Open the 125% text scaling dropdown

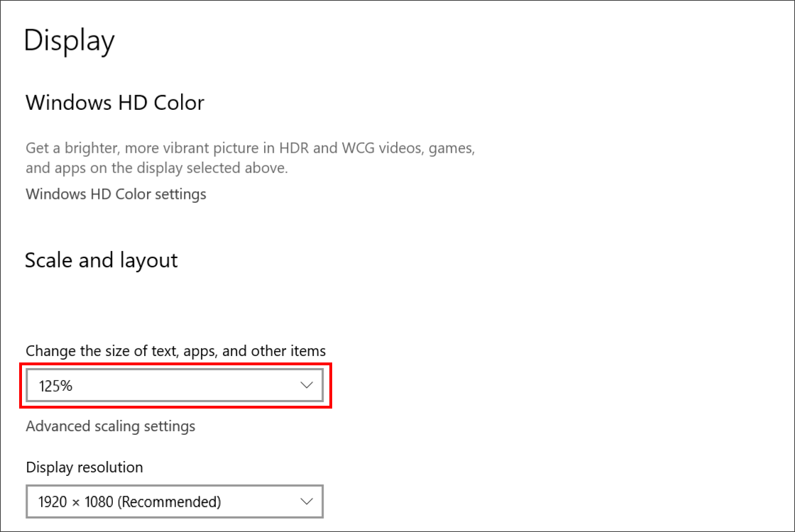(175, 386)
